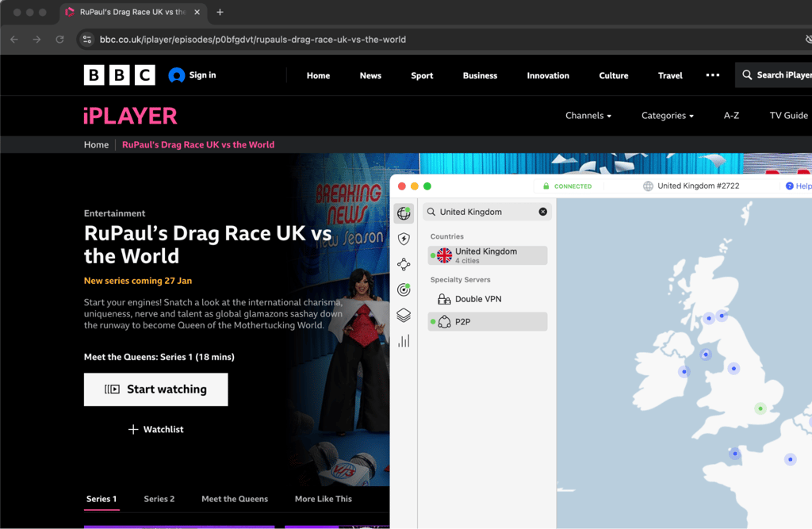
Task: Click "Meet the Queens: Series 1 (18 mins)" text
Action: 159,357
